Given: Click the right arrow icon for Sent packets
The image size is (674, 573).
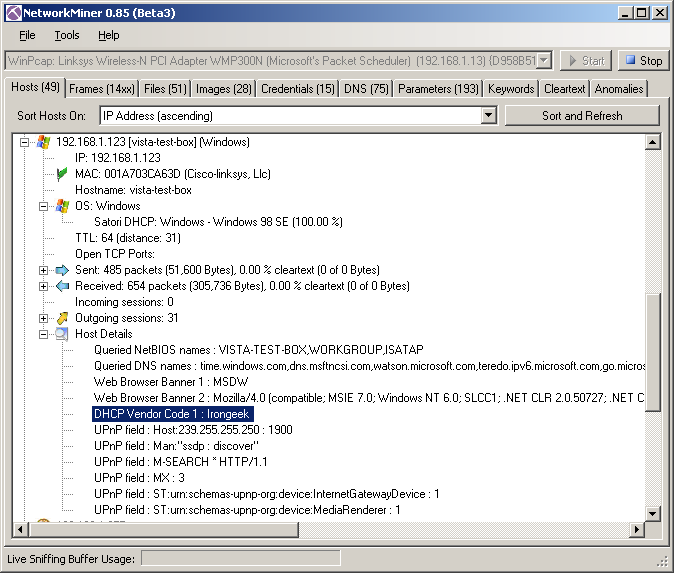Looking at the screenshot, I should tap(62, 270).
